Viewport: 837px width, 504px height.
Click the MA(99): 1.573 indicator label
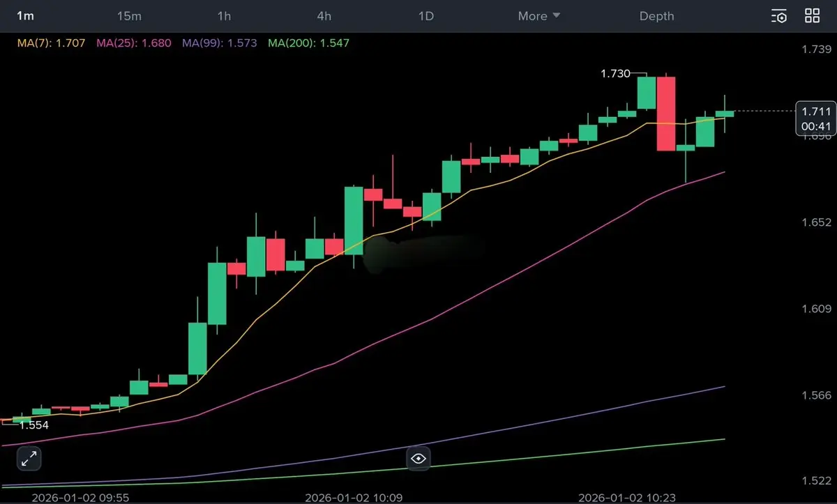(220, 43)
